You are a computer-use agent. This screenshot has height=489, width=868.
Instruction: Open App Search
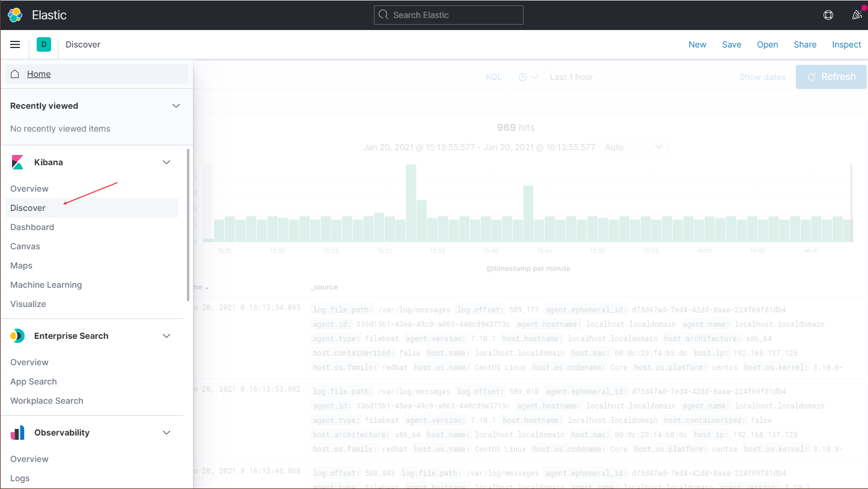point(34,381)
